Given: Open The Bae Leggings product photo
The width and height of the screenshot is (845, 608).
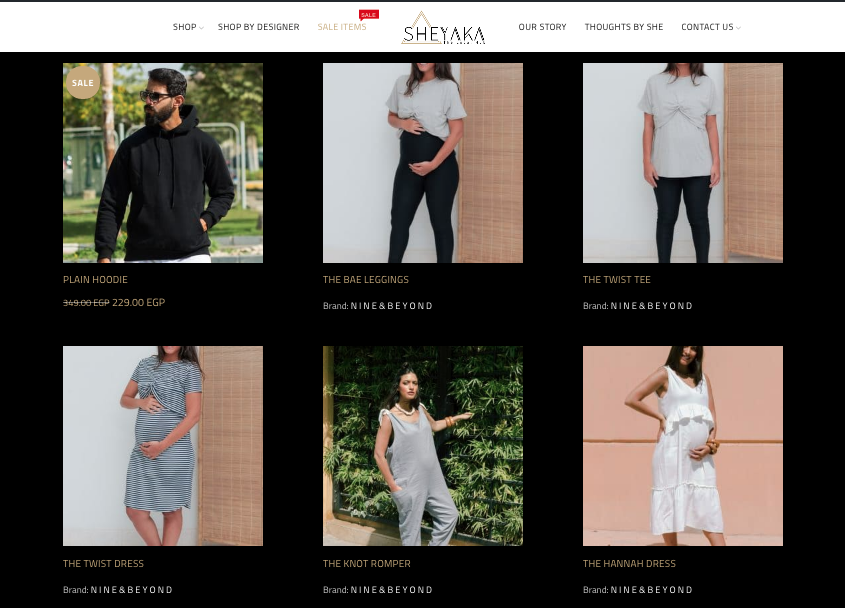Looking at the screenshot, I should (x=422, y=163).
